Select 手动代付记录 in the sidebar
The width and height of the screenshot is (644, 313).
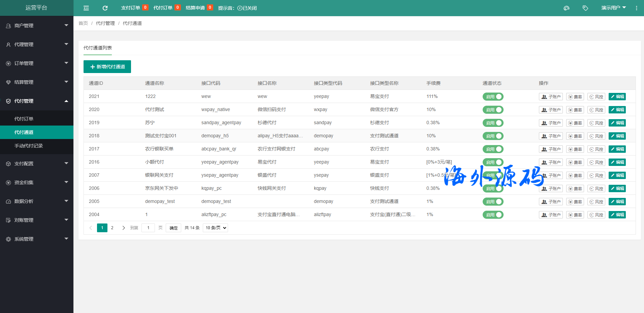point(29,146)
